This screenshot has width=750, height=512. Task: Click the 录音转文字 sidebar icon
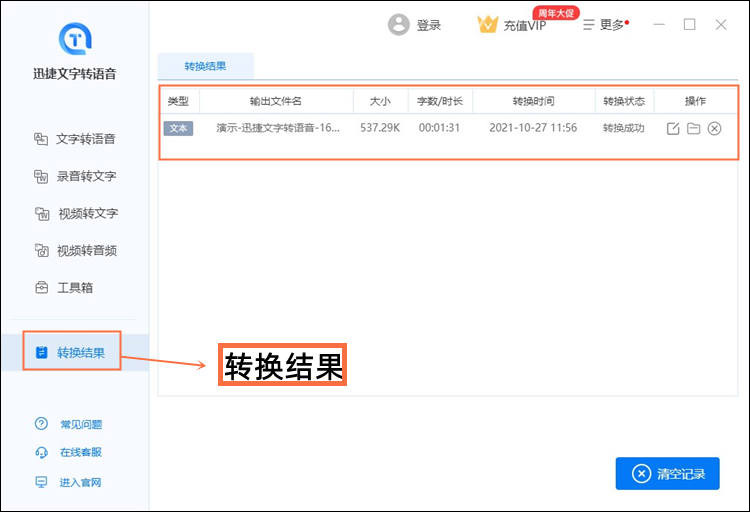point(41,176)
